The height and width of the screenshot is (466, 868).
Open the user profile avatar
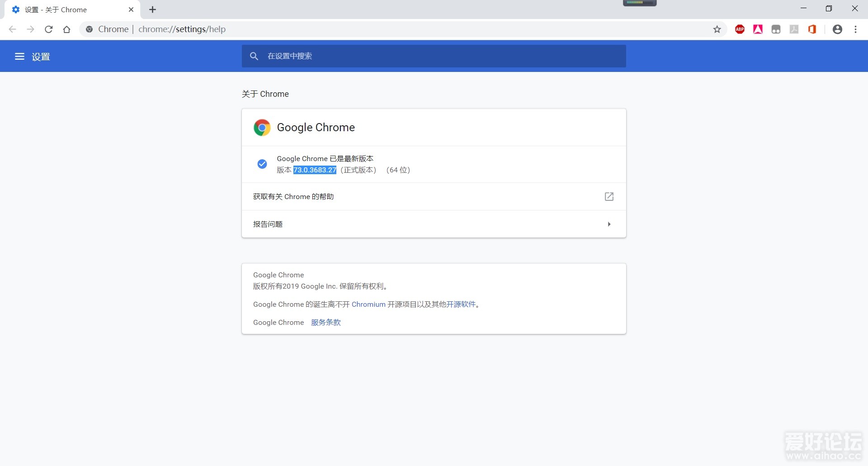pos(838,29)
